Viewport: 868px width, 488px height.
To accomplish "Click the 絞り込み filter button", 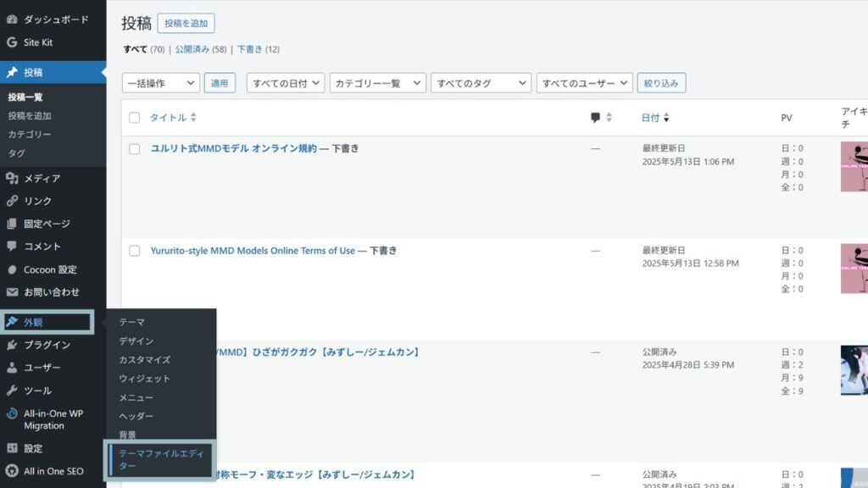I will [661, 83].
